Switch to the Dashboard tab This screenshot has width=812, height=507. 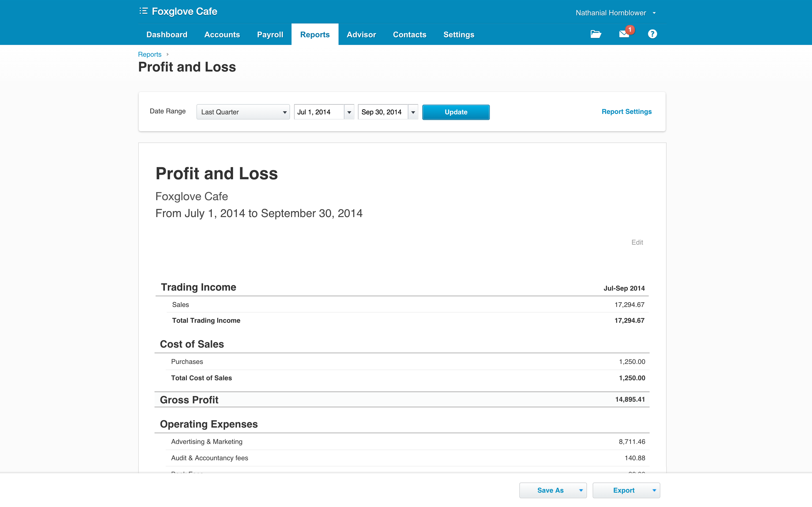(x=167, y=35)
